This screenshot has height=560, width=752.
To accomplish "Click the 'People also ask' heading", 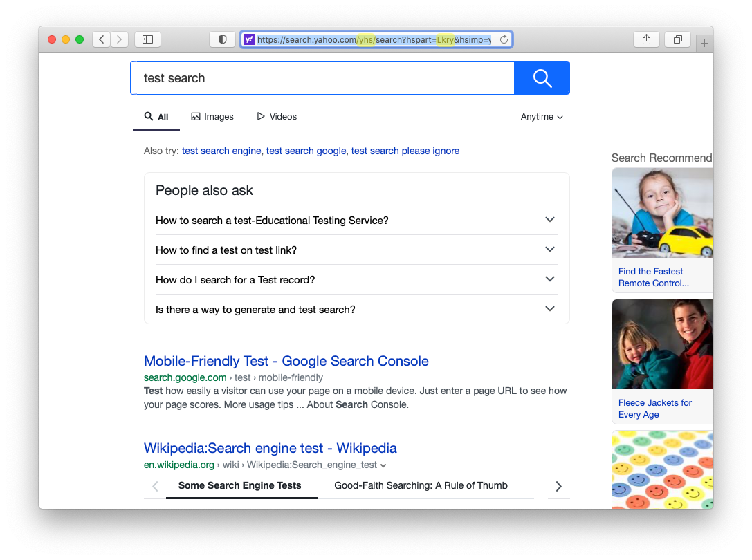I will tap(204, 190).
